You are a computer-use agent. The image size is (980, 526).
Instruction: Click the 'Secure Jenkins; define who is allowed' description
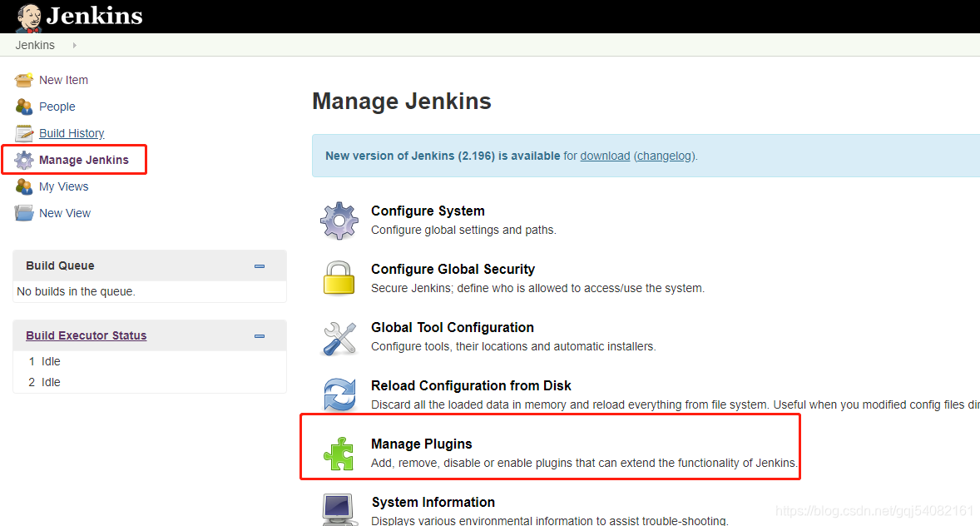(x=537, y=288)
